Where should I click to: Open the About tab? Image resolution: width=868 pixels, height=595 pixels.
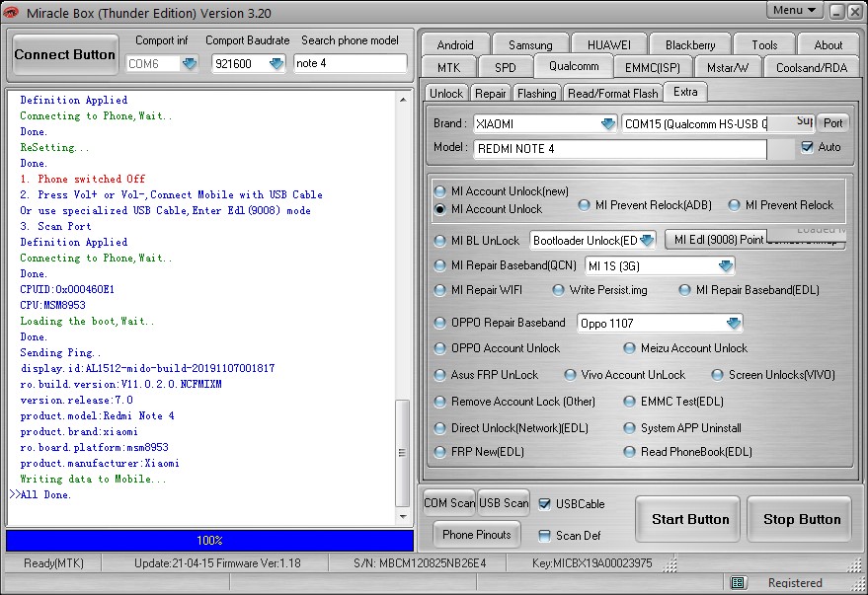829,44
